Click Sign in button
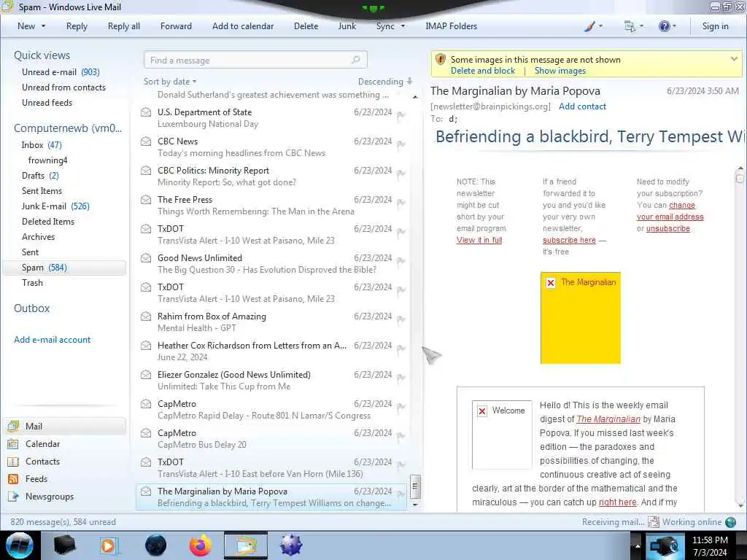This screenshot has width=747, height=560. tap(715, 26)
